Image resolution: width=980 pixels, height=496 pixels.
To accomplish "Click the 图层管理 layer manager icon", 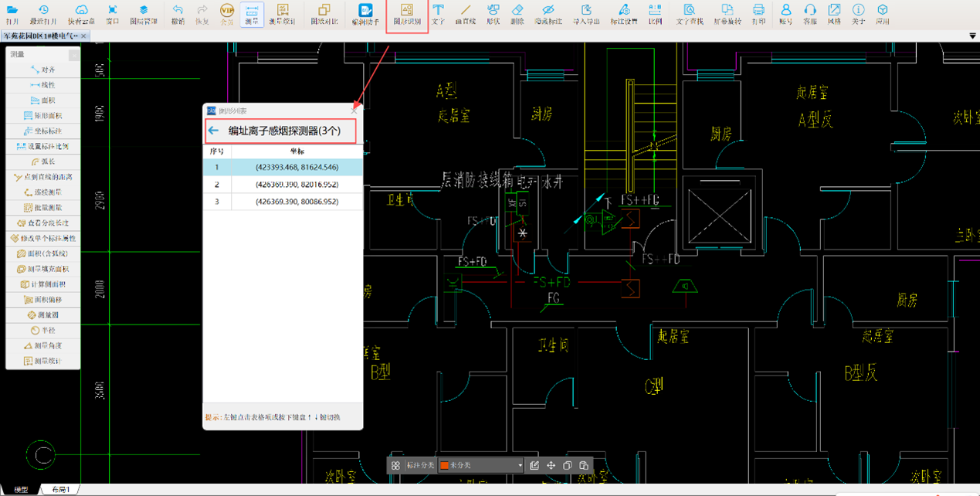I will [x=143, y=14].
